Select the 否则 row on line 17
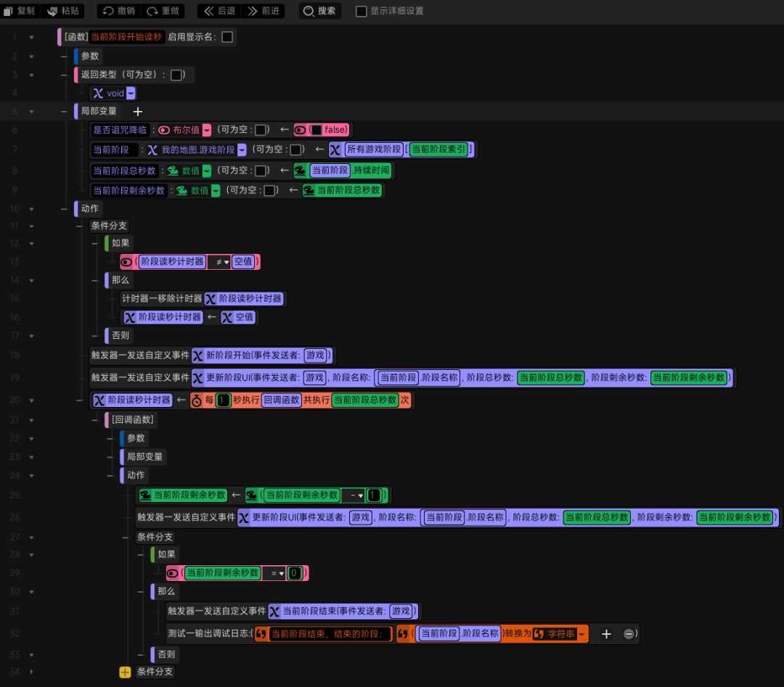Viewport: 784px width, 687px height. (x=120, y=336)
